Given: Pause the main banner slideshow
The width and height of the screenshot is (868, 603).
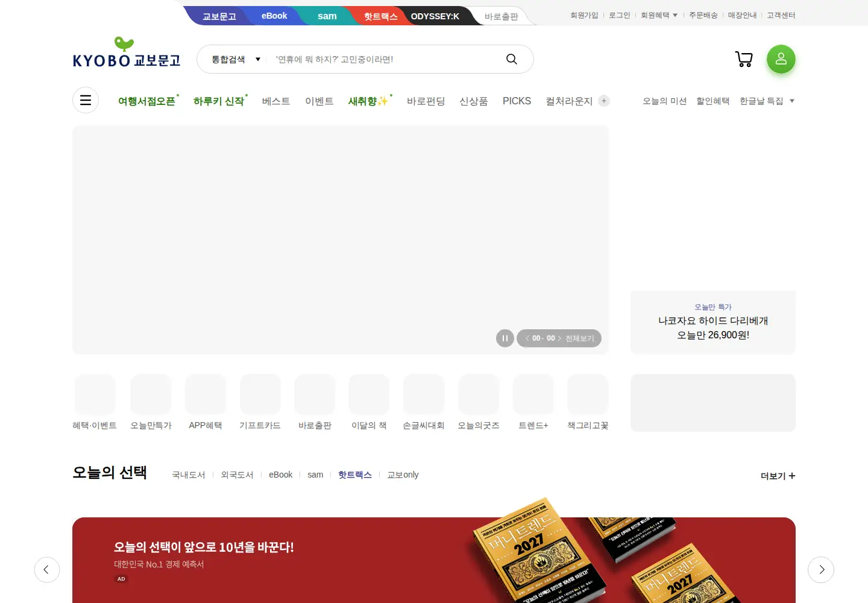Looking at the screenshot, I should 505,338.
